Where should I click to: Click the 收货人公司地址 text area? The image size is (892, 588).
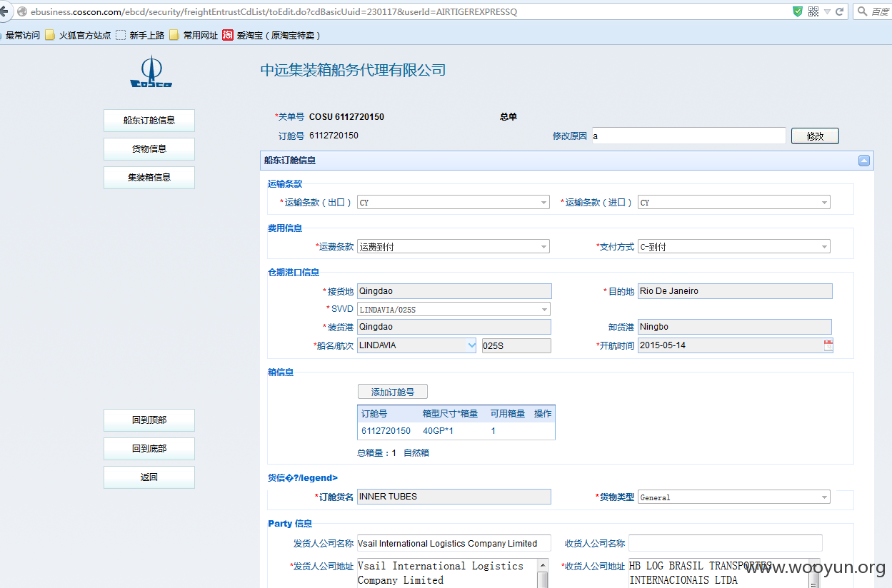718,573
